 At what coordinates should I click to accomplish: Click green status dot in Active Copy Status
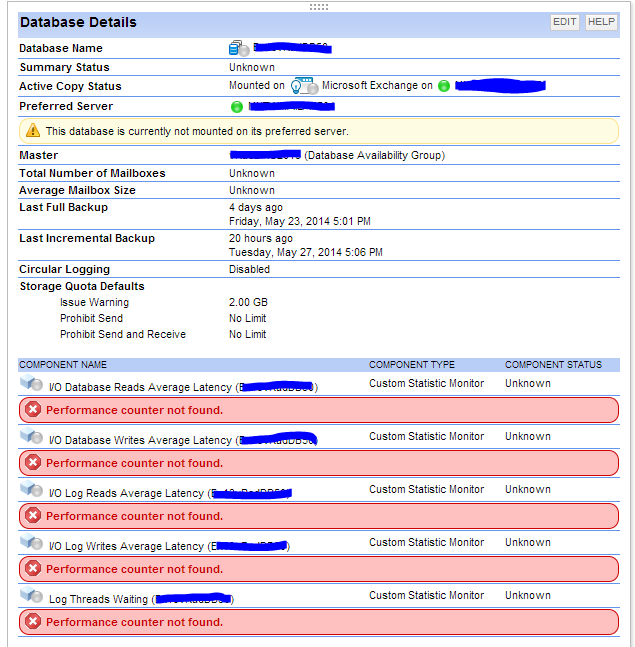[444, 86]
